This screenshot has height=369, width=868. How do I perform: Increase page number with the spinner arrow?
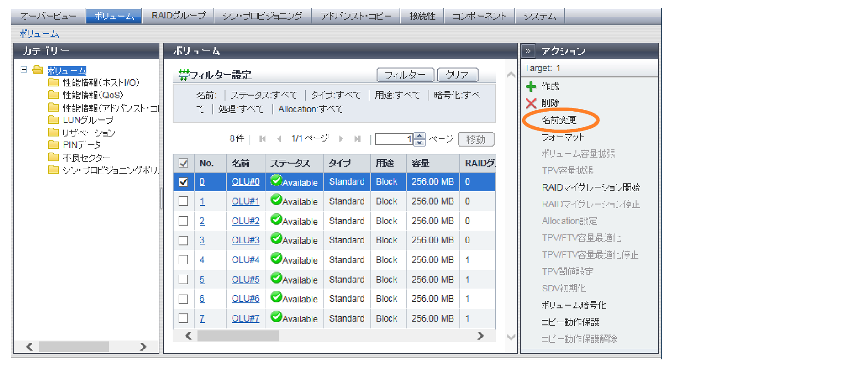pos(419,136)
